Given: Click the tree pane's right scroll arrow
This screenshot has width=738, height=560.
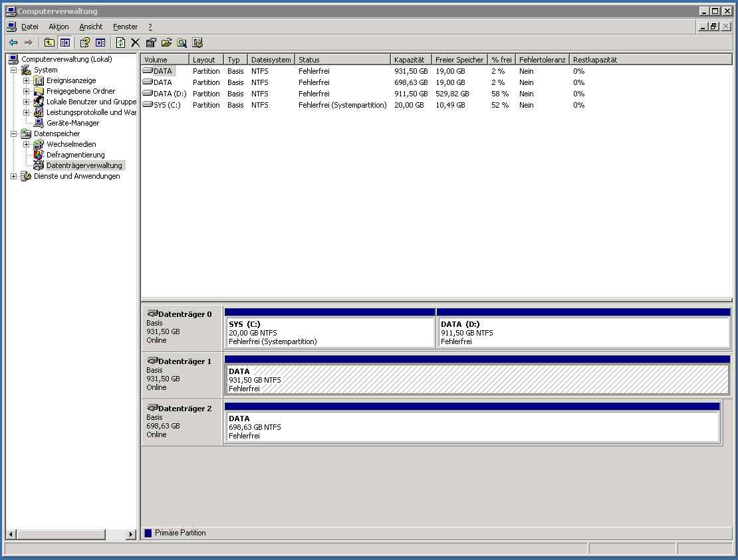Looking at the screenshot, I should point(131,535).
